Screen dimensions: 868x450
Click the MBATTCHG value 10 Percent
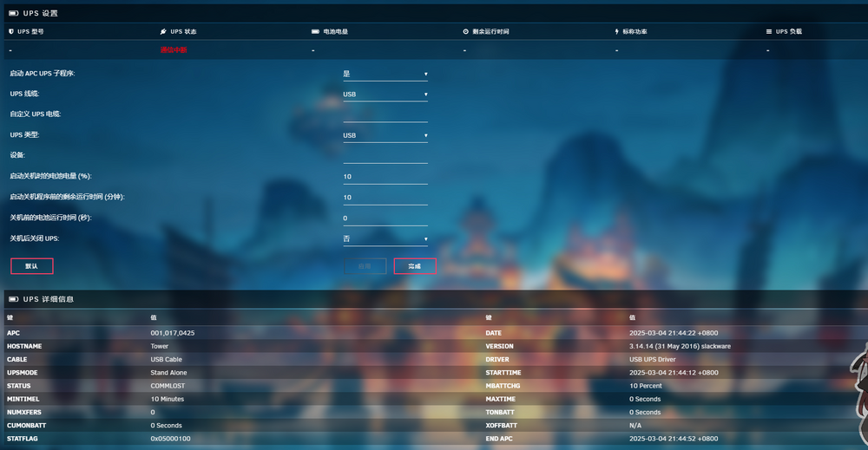pos(646,387)
